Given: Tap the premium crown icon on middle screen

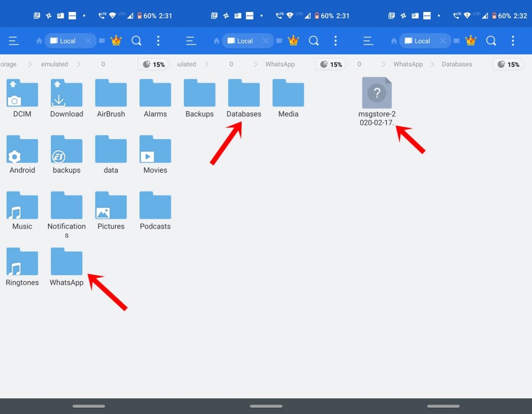Looking at the screenshot, I should (294, 41).
